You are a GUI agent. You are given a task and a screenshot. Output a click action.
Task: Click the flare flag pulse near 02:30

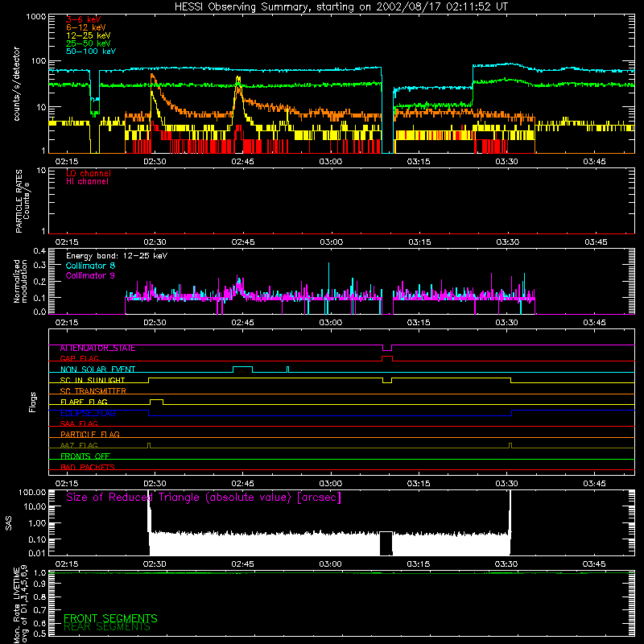point(156,402)
